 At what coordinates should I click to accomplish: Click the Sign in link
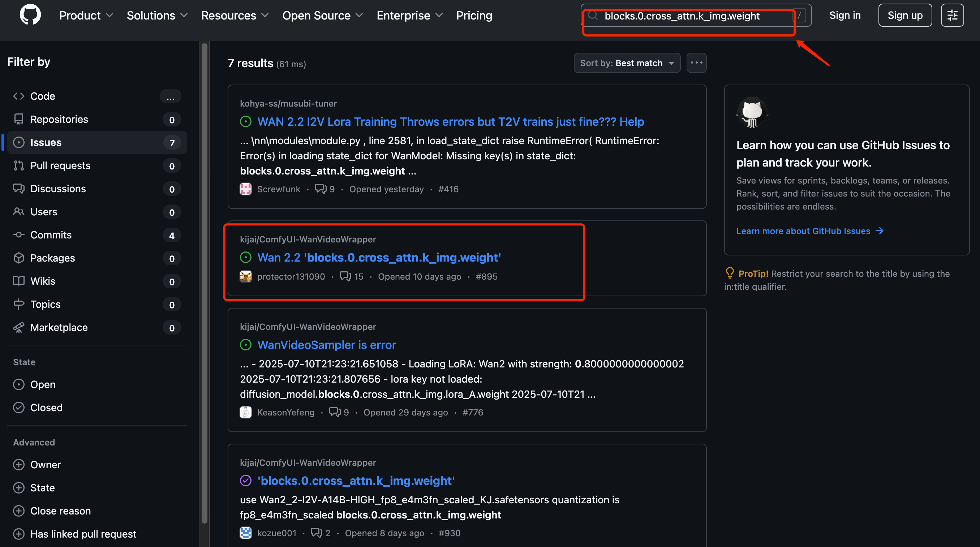coord(844,16)
